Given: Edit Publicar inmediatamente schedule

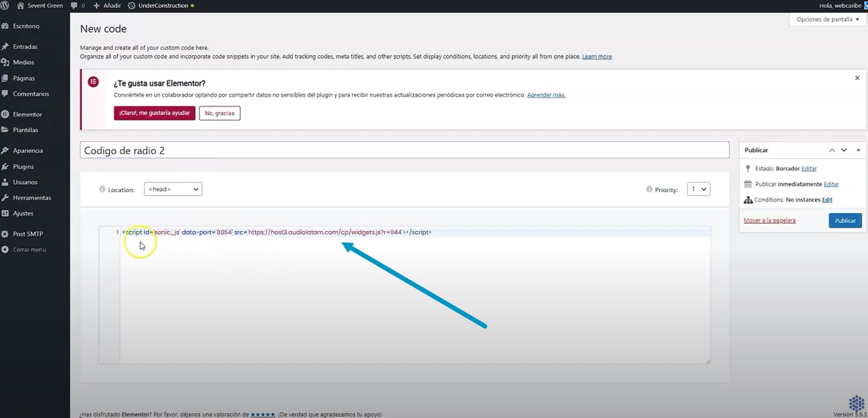Looking at the screenshot, I should pyautogui.click(x=831, y=184).
